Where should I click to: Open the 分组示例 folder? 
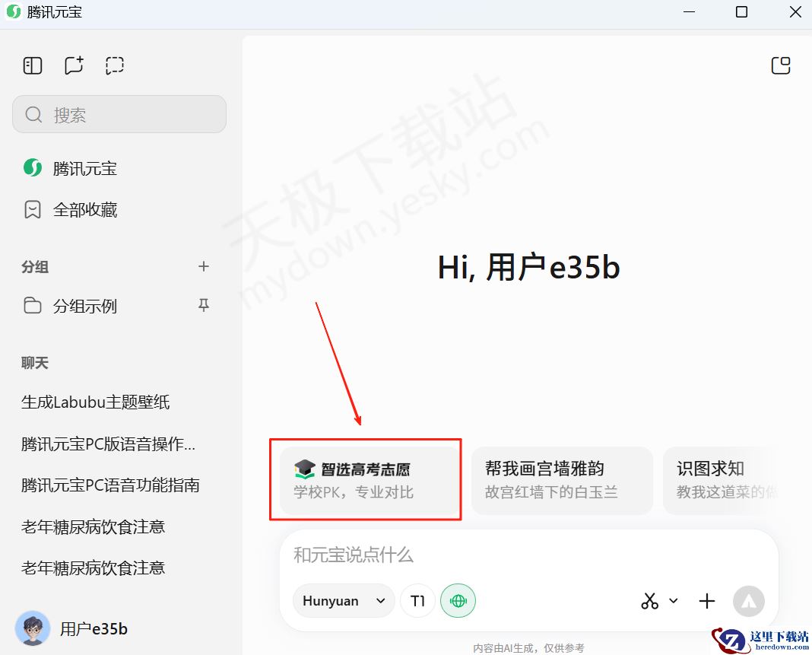[x=70, y=306]
